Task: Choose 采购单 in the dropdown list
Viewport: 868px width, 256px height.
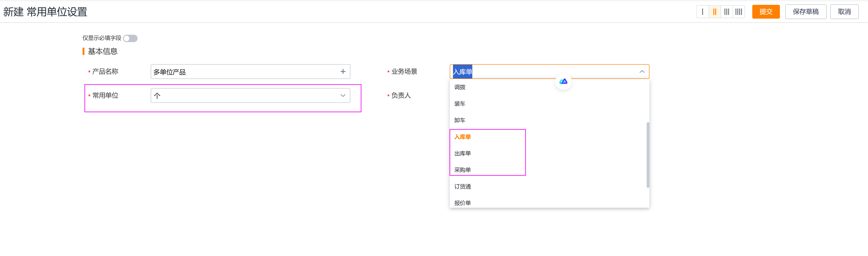Action: [x=462, y=170]
